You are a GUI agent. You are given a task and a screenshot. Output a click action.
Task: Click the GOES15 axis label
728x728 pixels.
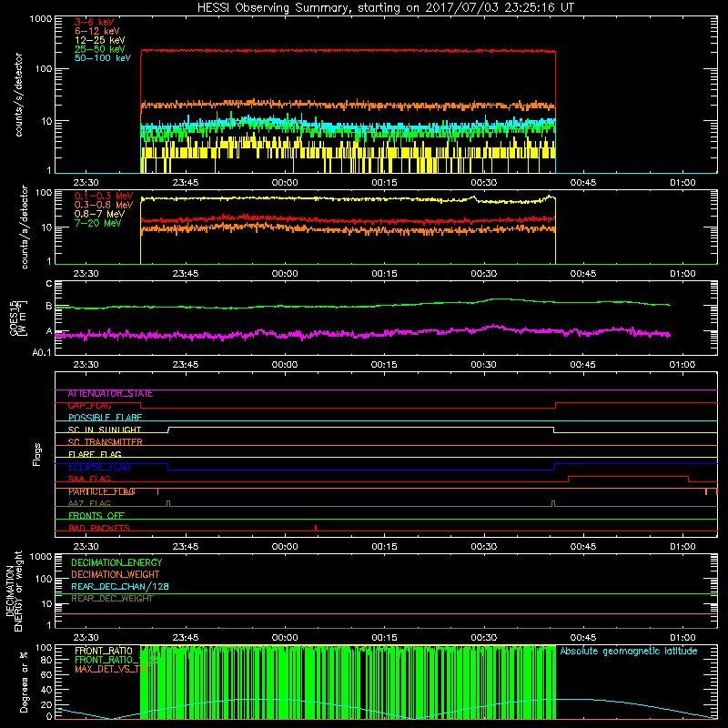tap(14, 318)
